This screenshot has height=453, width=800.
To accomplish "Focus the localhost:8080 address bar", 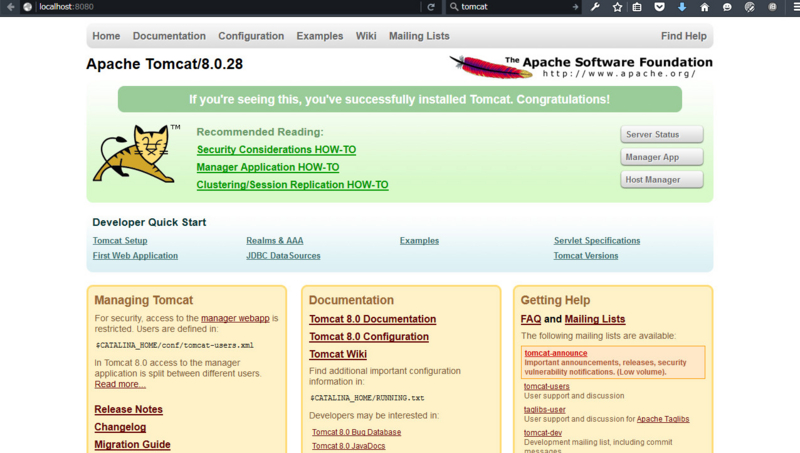I will 227,7.
